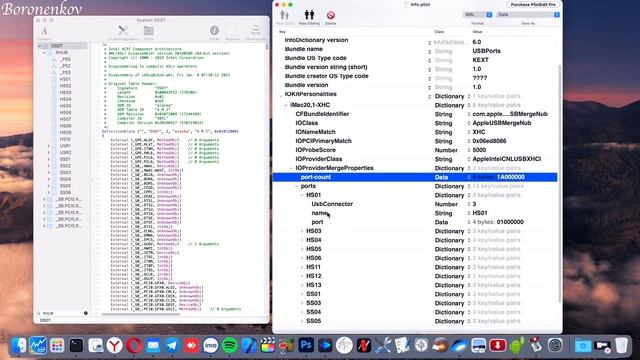Expand the SS01 dictionary
Image resolution: width=640 pixels, height=360 pixels.
(x=302, y=294)
